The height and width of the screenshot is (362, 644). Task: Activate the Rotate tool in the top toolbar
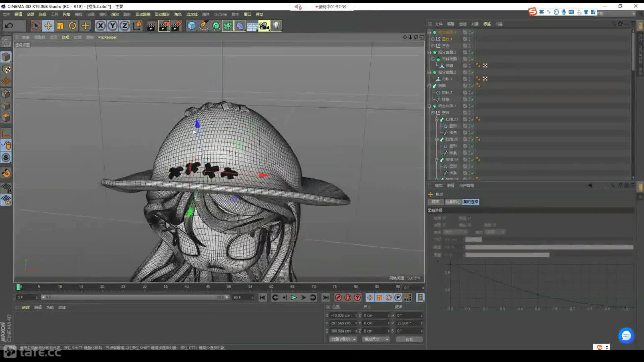72,26
